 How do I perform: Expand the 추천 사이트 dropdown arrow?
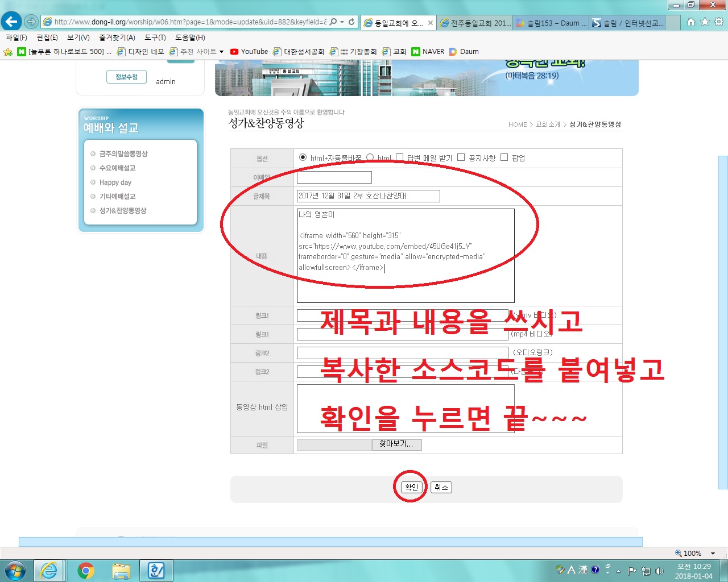[x=221, y=52]
